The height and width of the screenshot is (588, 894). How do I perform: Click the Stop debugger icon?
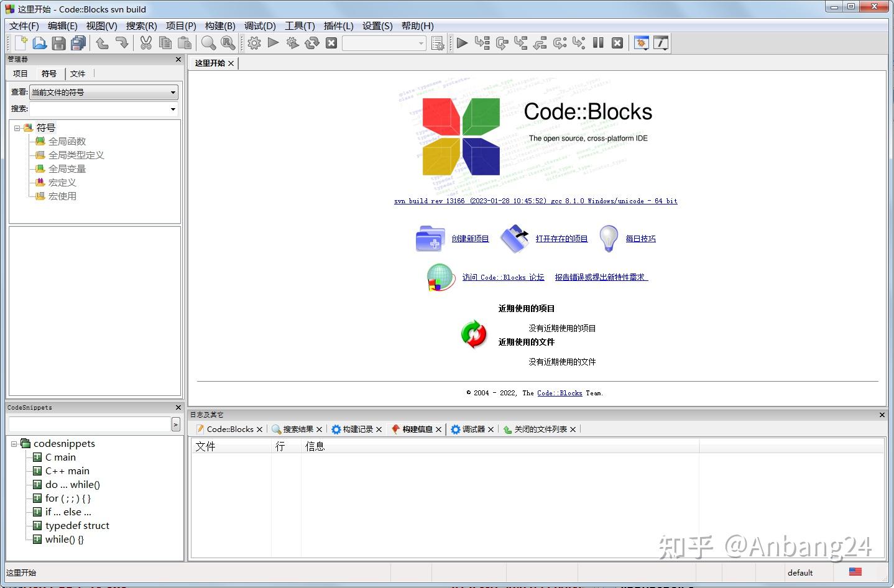click(617, 43)
